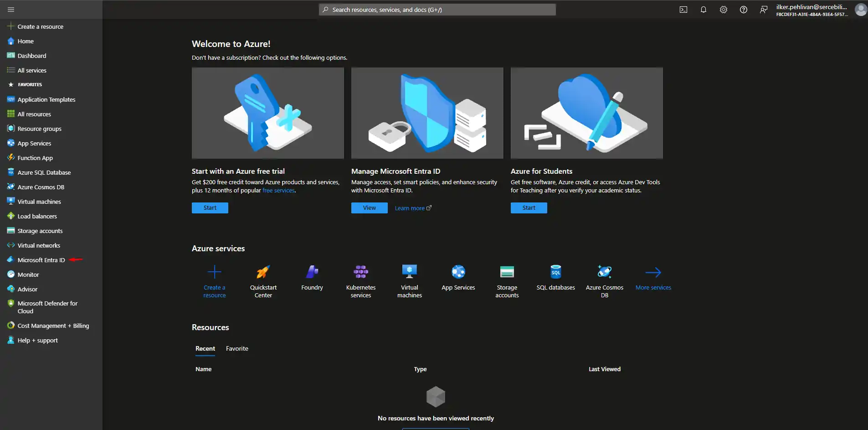Click Create a resource plus icon
Screen dimensions: 868x430
point(215,272)
